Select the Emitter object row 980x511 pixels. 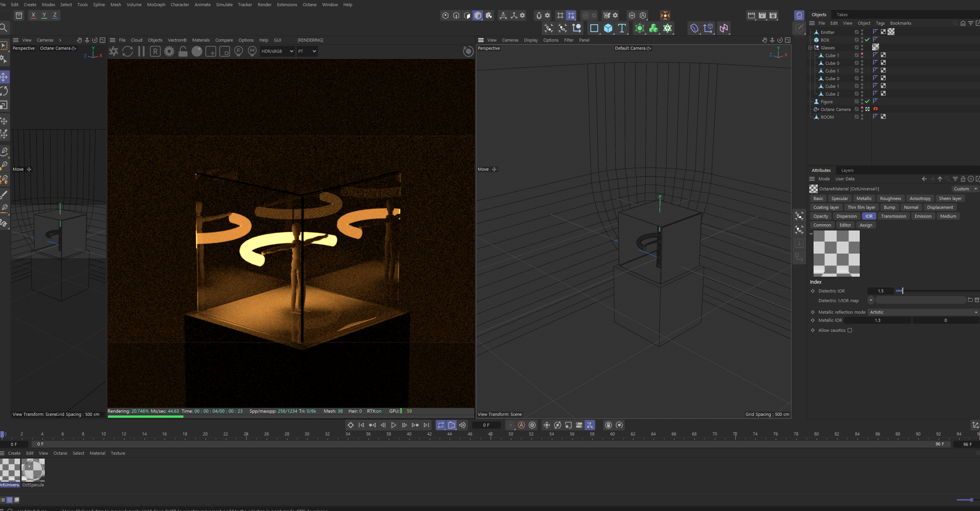[827, 32]
